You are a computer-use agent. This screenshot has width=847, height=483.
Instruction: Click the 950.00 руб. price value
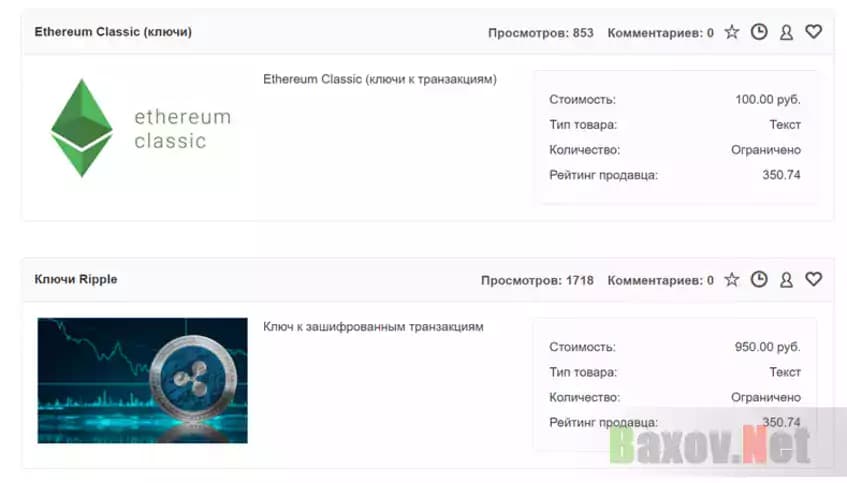click(x=767, y=347)
